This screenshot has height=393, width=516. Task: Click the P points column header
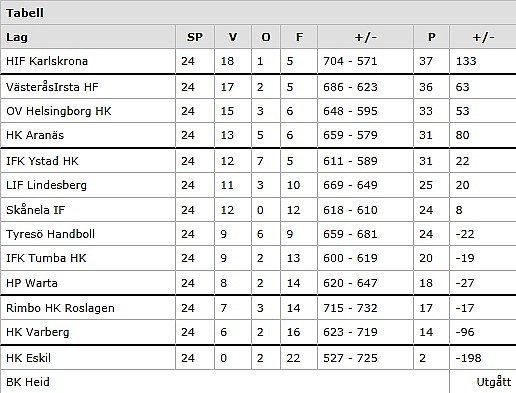coord(431,37)
